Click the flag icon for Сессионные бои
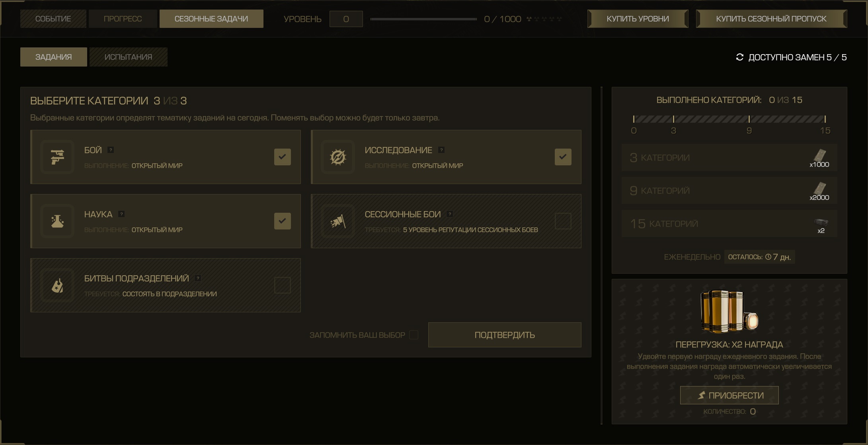 point(338,221)
